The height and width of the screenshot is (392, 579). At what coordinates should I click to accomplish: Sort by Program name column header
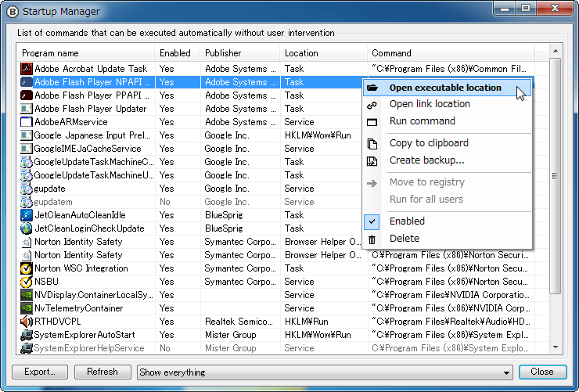click(x=85, y=53)
